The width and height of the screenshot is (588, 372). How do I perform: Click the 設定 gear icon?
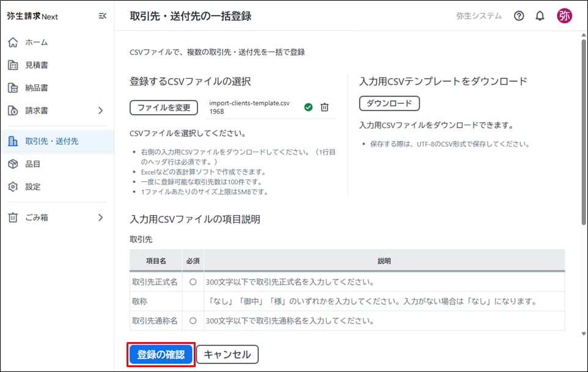tap(13, 187)
